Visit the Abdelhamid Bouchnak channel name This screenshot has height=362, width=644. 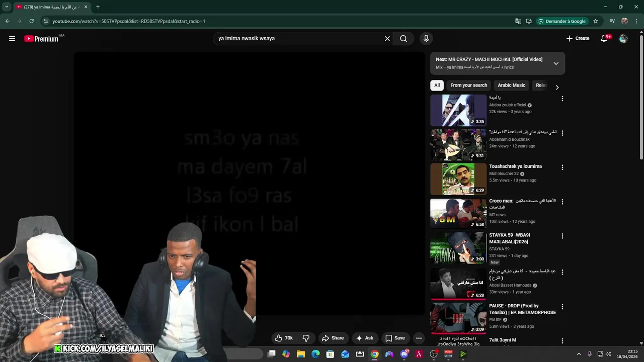tap(509, 139)
